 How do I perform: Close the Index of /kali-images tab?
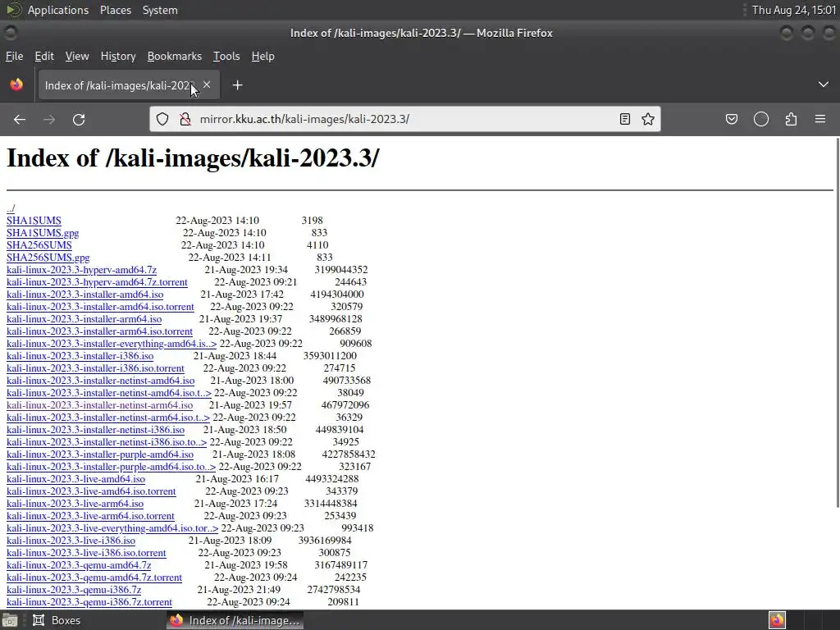207,84
